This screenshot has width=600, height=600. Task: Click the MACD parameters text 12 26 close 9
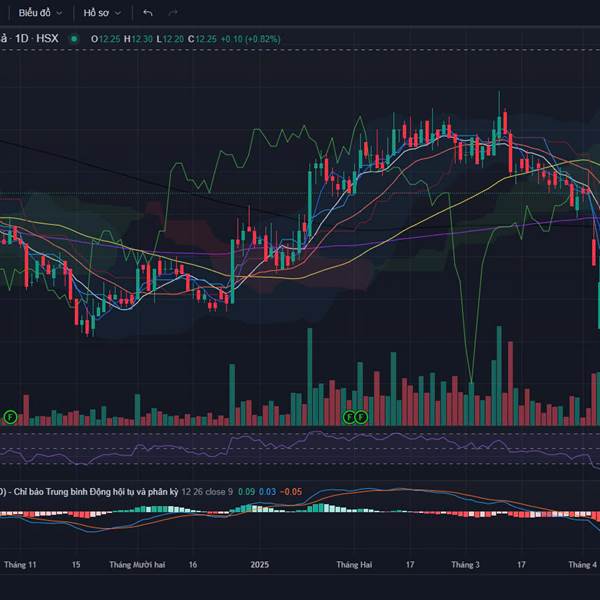207,492
